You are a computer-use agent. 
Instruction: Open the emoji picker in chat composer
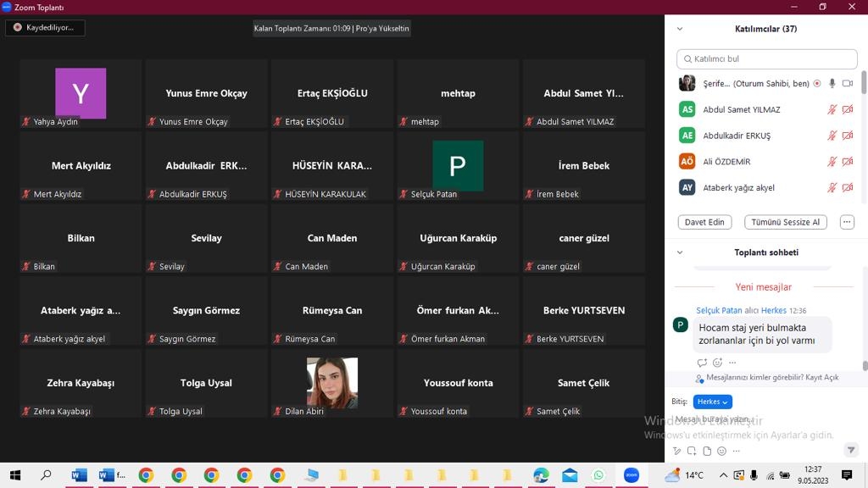(x=721, y=451)
